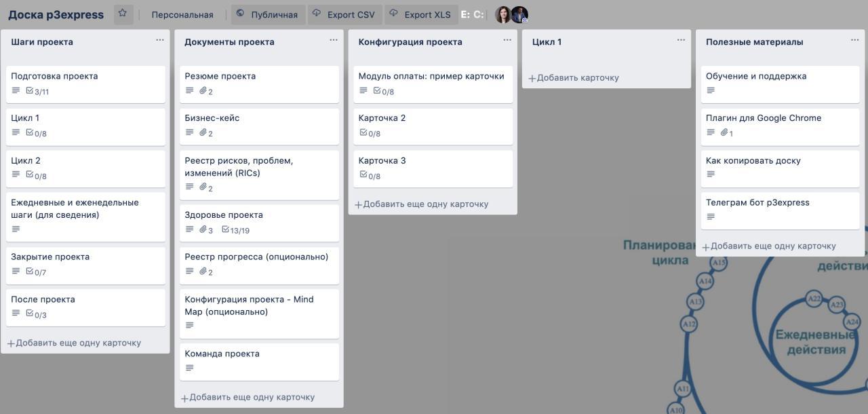
Task: Open the Команда проекта card
Action: click(x=259, y=362)
